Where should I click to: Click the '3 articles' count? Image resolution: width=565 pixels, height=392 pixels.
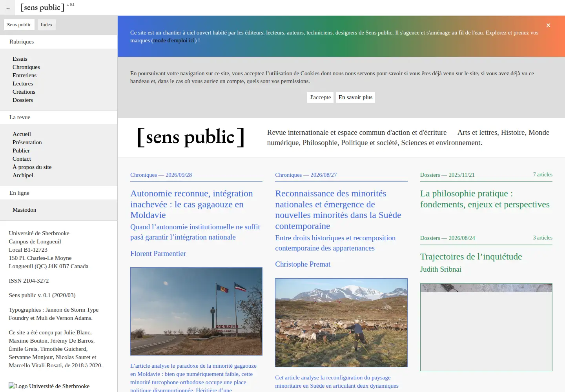(x=543, y=238)
